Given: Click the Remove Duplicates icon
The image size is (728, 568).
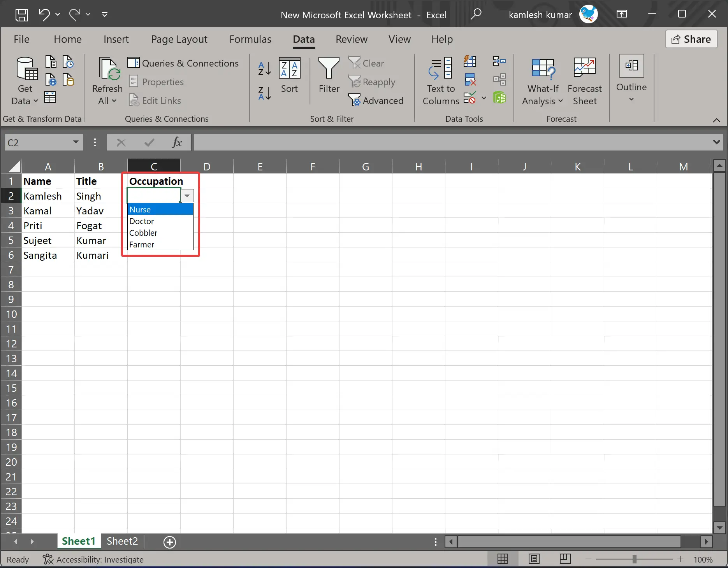Looking at the screenshot, I should click(470, 80).
